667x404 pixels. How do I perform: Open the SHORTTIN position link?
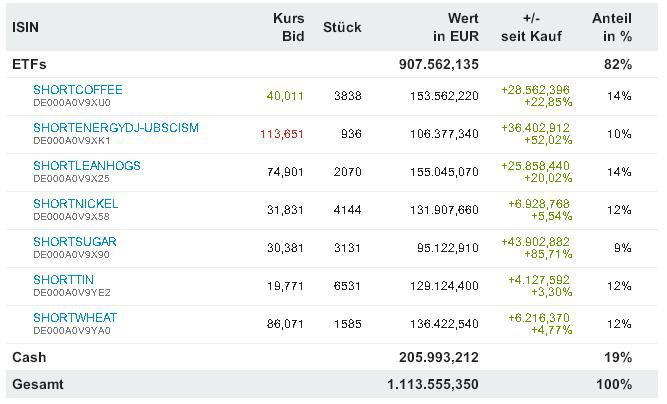point(63,280)
